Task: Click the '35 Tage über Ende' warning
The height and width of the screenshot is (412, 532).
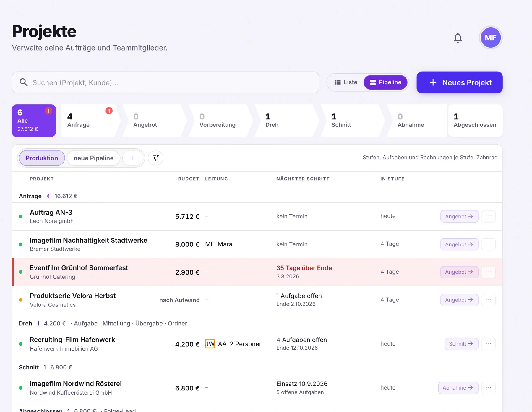Action: coord(304,268)
